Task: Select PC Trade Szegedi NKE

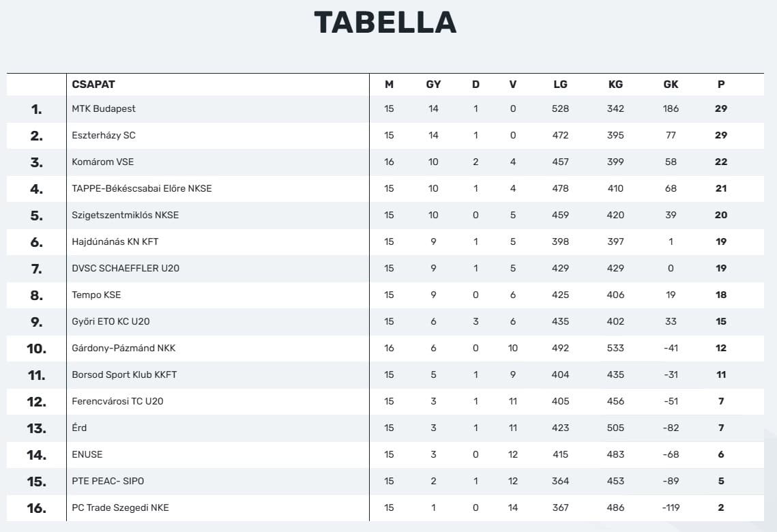Action: [120, 507]
